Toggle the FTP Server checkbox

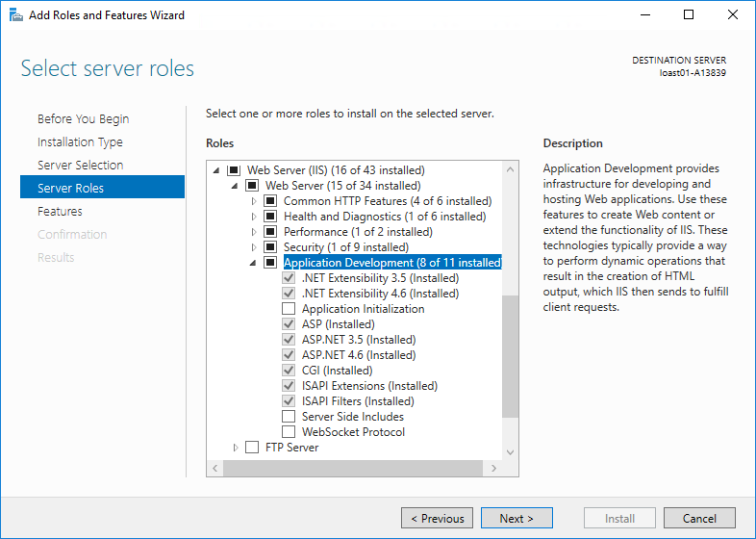tap(252, 448)
